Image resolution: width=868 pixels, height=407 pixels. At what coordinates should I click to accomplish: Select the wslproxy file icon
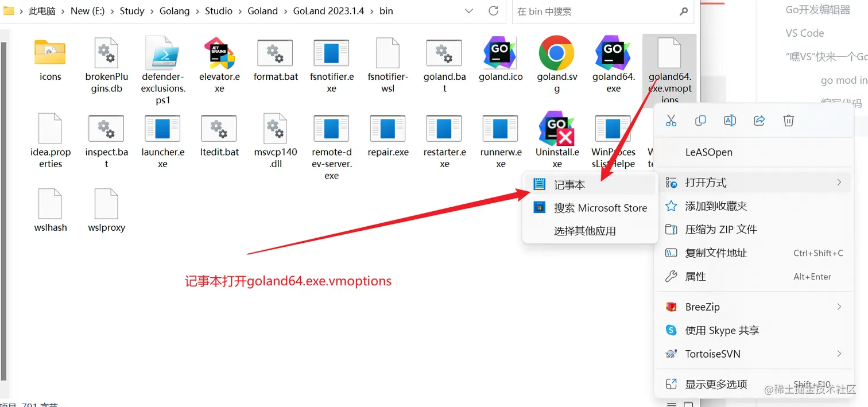pos(106,203)
